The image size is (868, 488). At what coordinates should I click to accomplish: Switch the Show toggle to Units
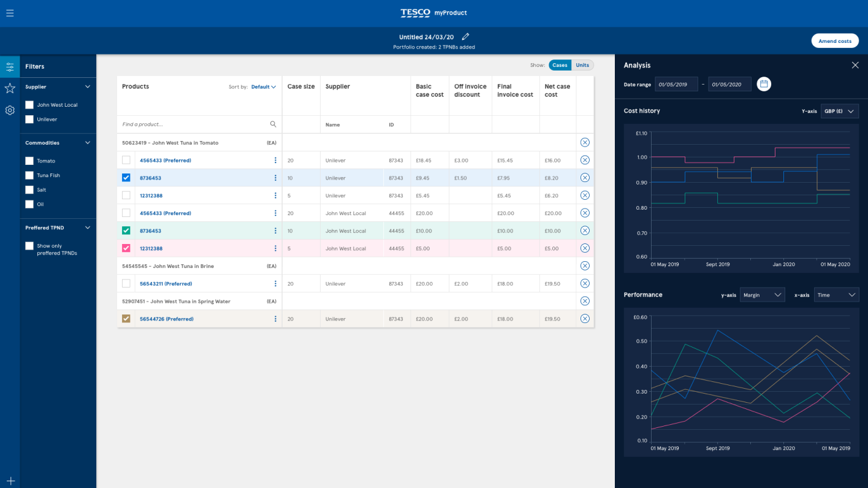[582, 65]
